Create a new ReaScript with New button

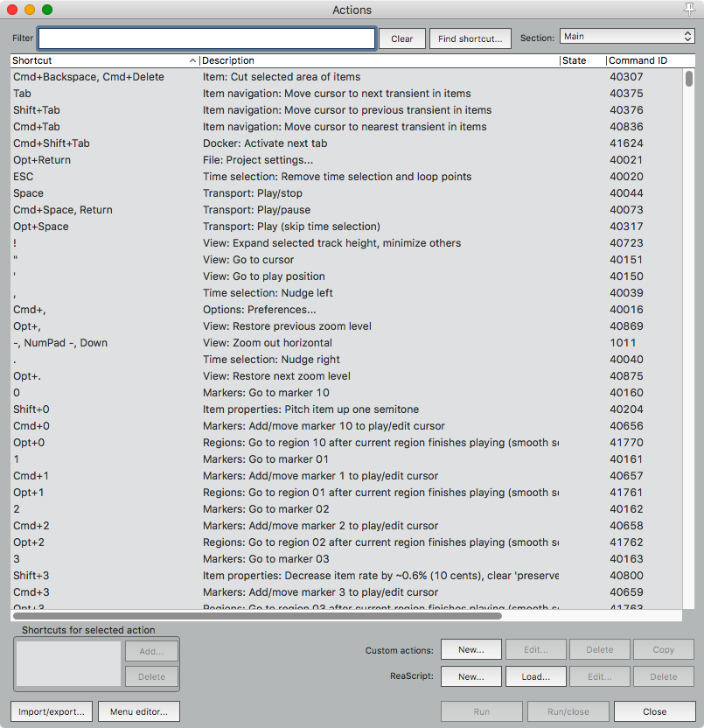click(x=470, y=675)
